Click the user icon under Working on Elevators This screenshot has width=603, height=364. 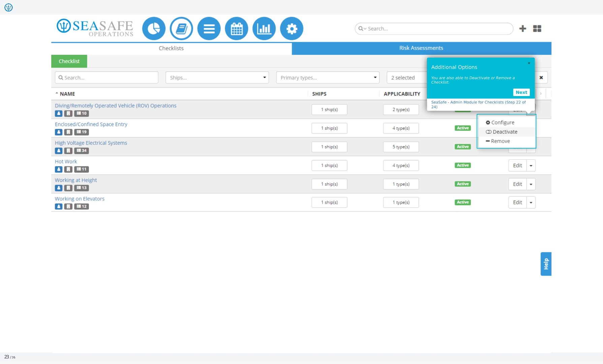click(x=59, y=206)
